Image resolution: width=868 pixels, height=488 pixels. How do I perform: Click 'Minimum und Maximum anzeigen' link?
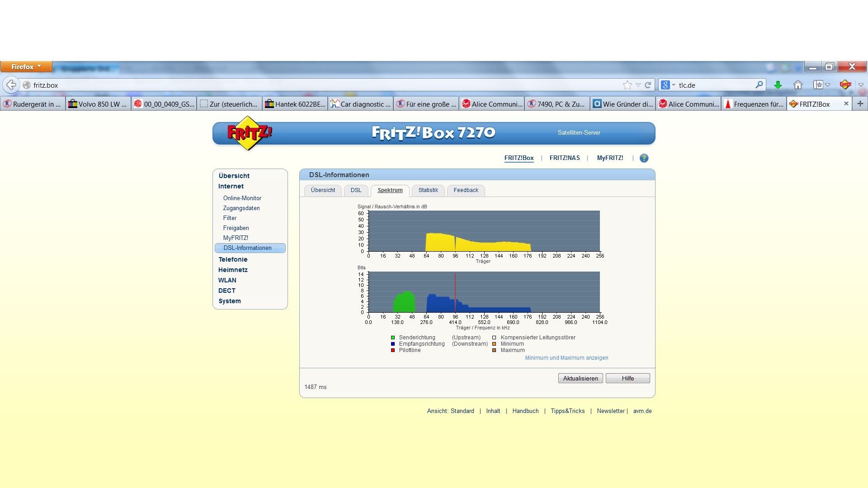566,358
